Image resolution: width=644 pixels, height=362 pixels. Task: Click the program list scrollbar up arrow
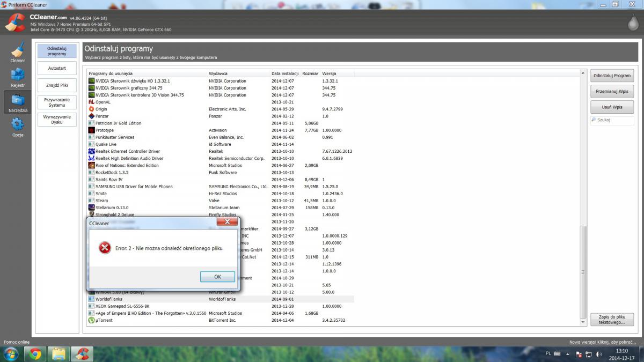coord(583,72)
